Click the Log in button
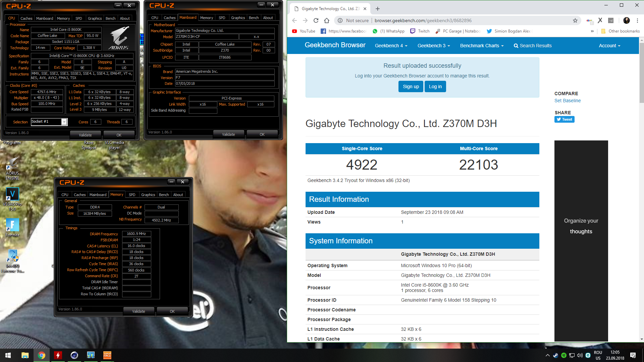Viewport: 644px width, 362px height. 435,86
